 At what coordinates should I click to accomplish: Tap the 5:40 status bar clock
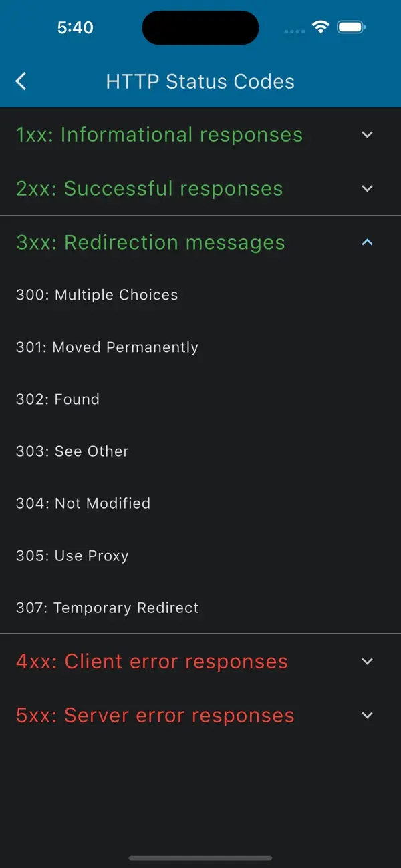(75, 27)
